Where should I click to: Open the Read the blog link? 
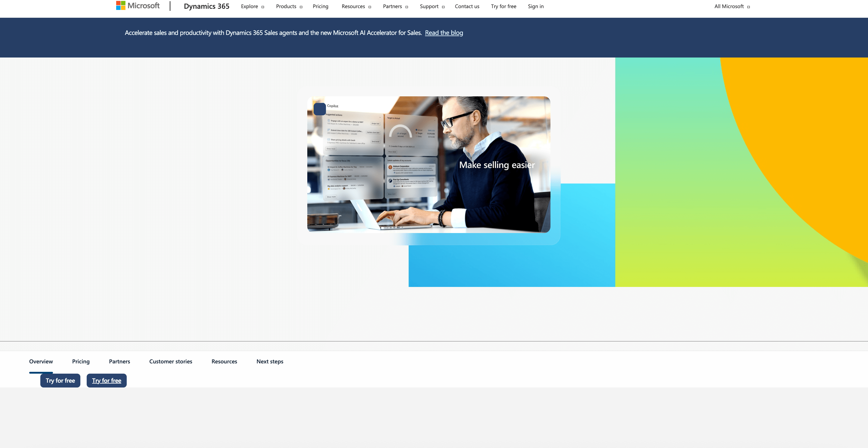pos(444,33)
